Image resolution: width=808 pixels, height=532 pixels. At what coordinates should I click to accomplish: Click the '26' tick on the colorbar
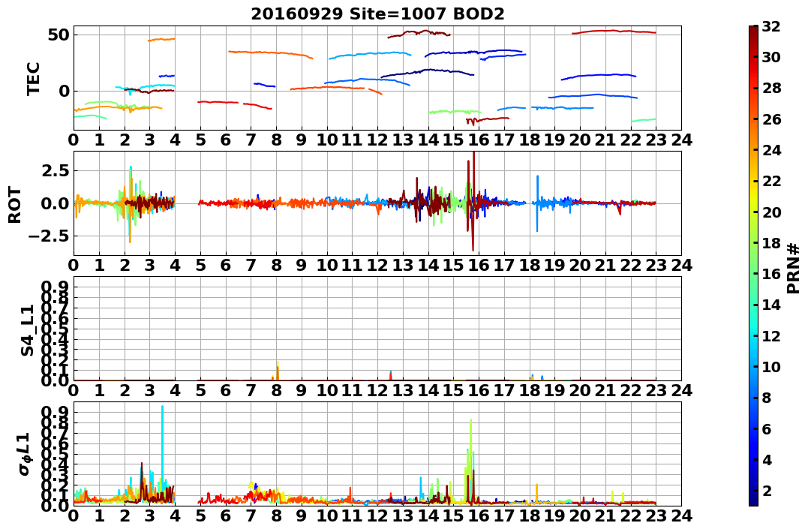[771, 119]
